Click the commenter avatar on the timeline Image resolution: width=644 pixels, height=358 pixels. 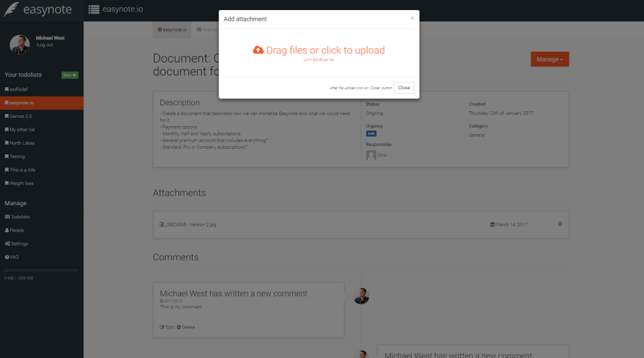coord(362,296)
